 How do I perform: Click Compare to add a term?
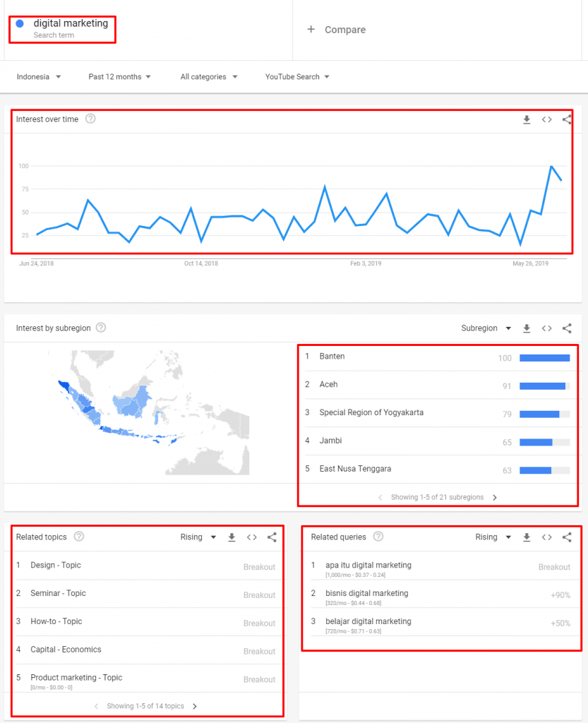(x=337, y=30)
